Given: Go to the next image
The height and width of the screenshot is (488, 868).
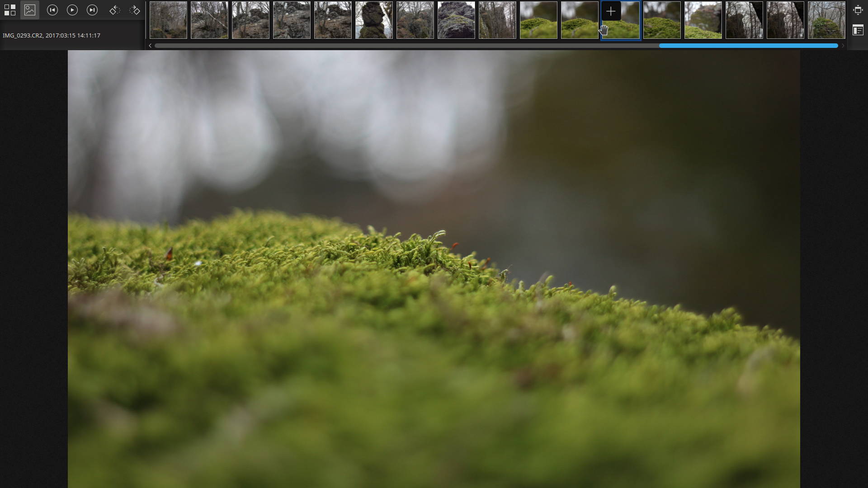Looking at the screenshot, I should (92, 10).
